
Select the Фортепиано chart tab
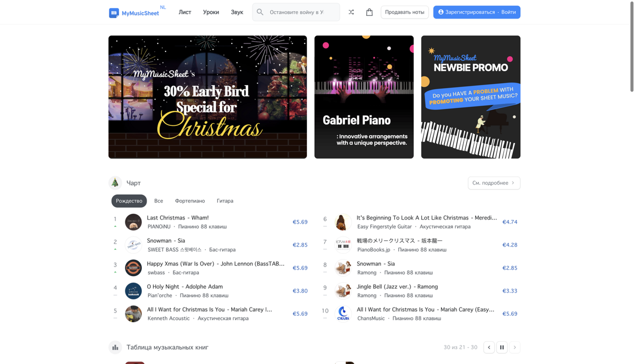(x=190, y=201)
